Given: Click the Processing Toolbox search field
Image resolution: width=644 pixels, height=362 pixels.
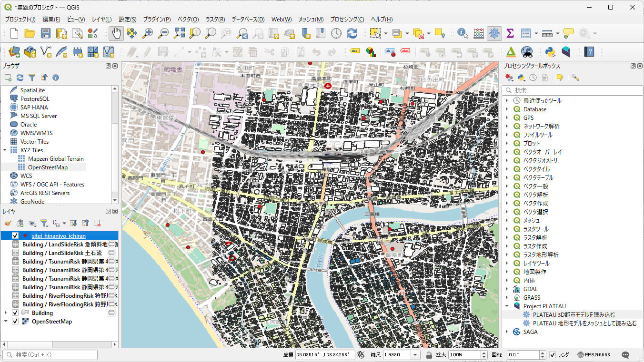Looking at the screenshot, I should 573,90.
